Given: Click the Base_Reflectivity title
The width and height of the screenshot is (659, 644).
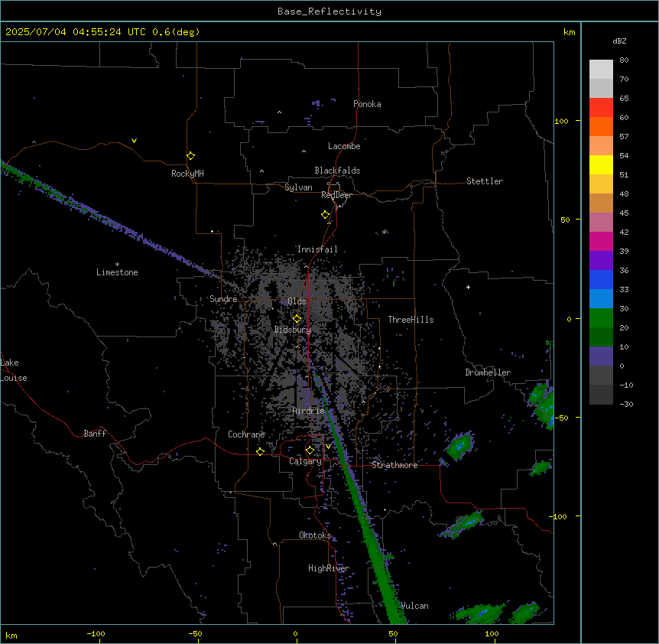Looking at the screenshot, I should (x=329, y=11).
